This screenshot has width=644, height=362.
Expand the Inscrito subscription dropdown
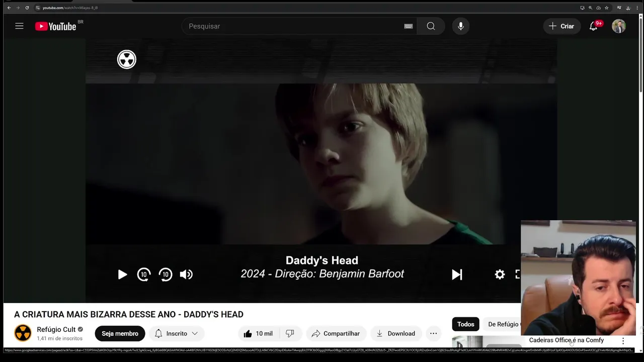click(177, 333)
